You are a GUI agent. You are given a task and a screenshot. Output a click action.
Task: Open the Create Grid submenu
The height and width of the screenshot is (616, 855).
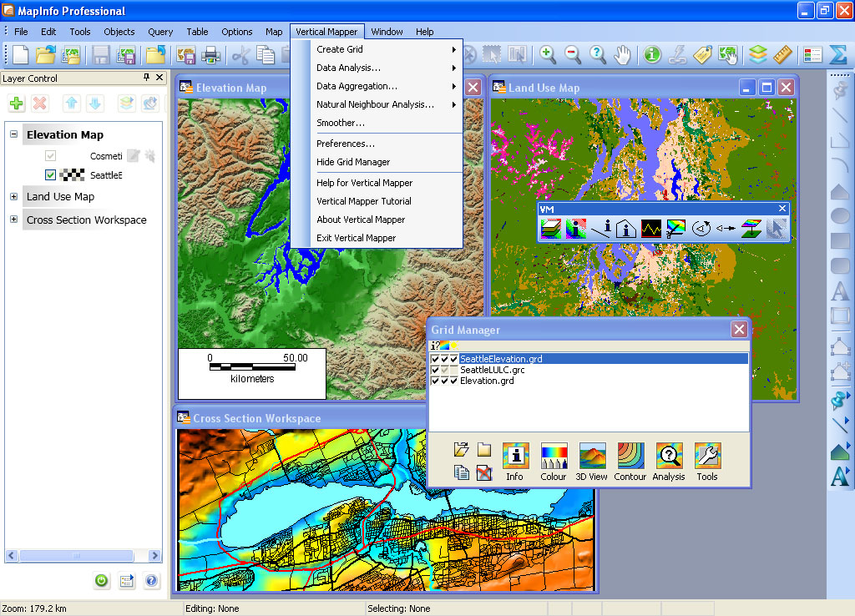[377, 49]
